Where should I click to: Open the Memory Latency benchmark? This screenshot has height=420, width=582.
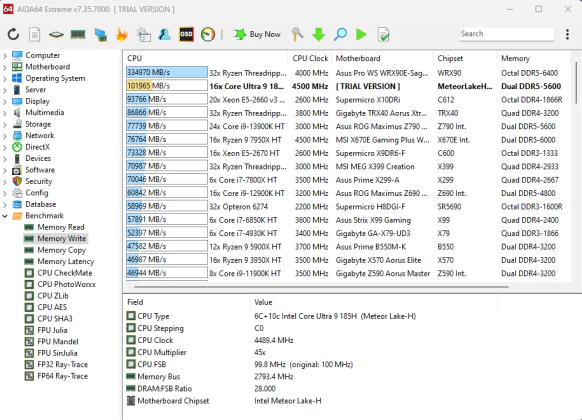click(66, 262)
